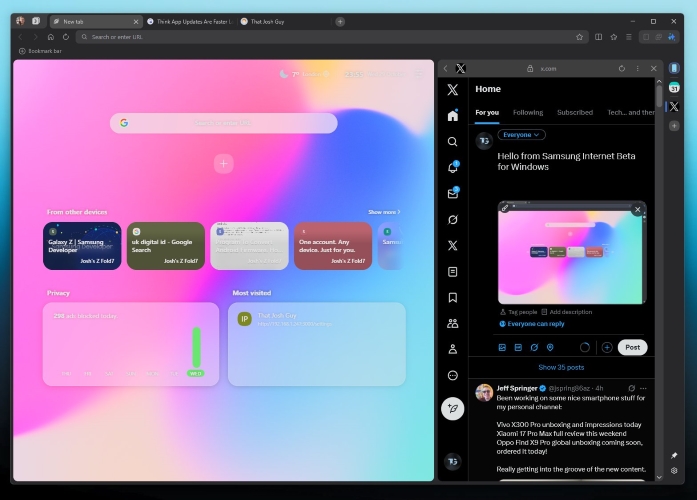The width and height of the screenshot is (697, 500).
Task: Add another post with plus circle icon
Action: (607, 348)
